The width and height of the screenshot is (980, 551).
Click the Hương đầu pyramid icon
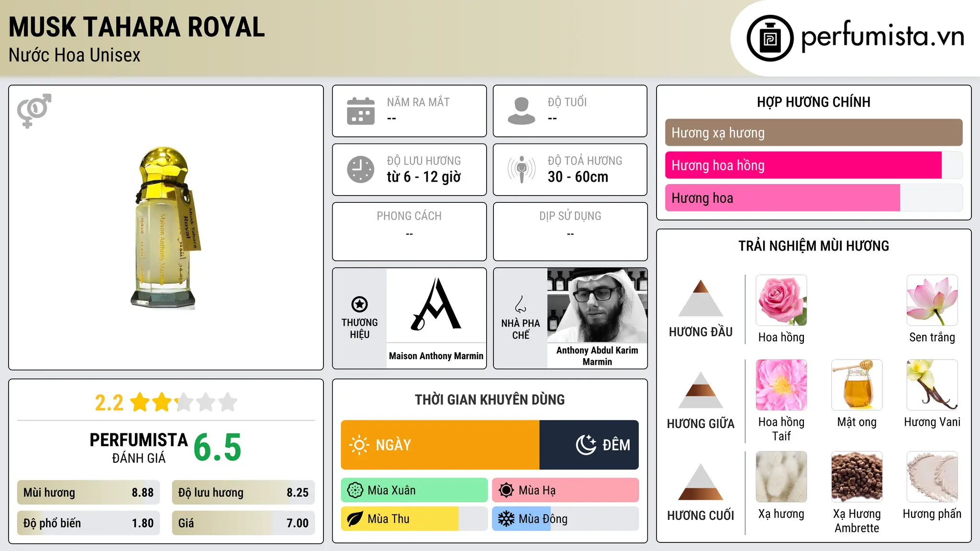[701, 298]
